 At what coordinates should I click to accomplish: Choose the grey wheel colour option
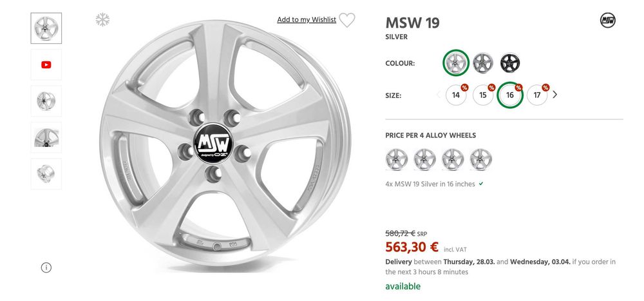[483, 63]
